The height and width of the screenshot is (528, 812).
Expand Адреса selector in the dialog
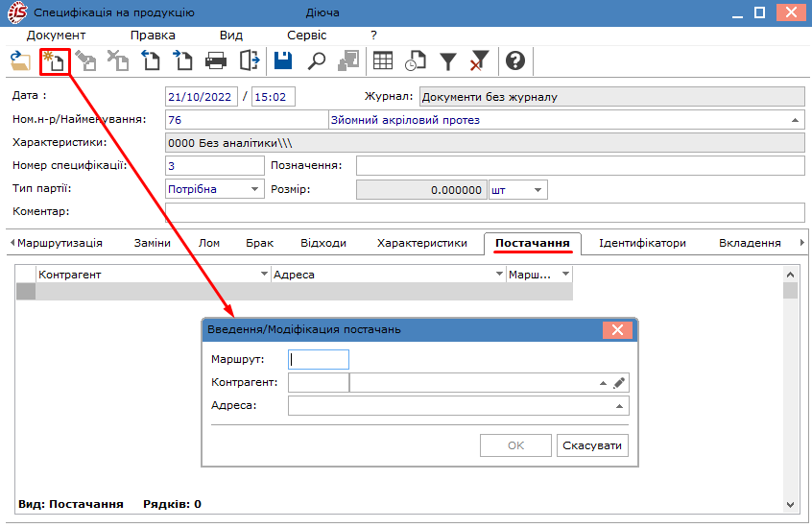[x=619, y=406]
